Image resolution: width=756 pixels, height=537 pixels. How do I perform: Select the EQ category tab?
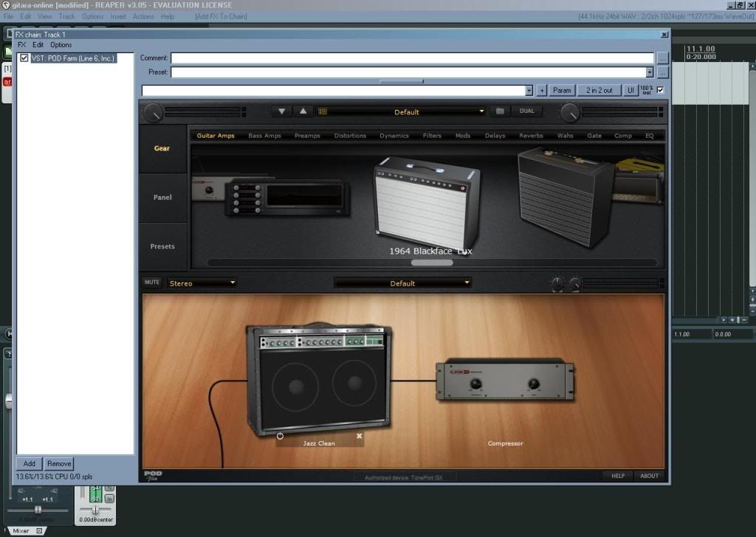[x=650, y=136]
